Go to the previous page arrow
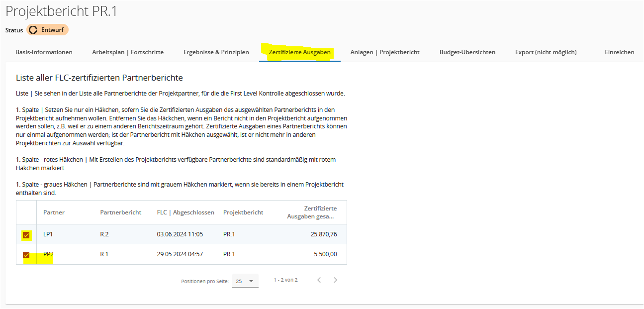This screenshot has width=644, height=309. (319, 280)
